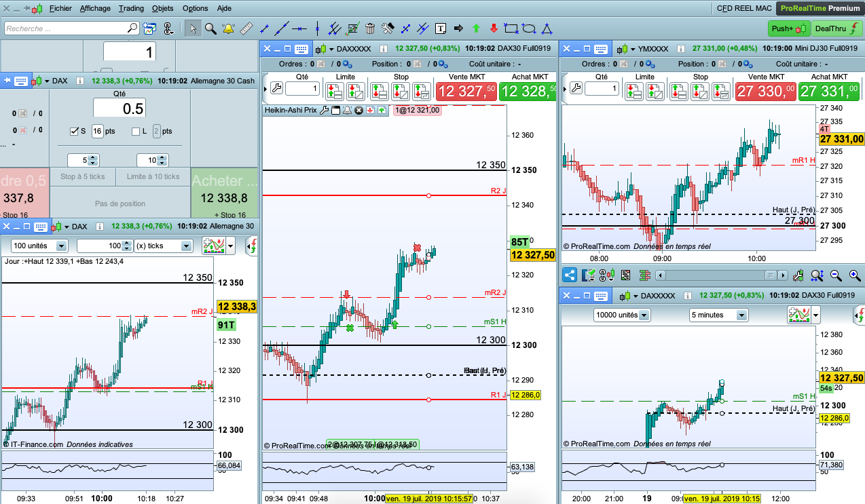Click the Qté field in middle DAXXXXX order panel

[x=302, y=89]
